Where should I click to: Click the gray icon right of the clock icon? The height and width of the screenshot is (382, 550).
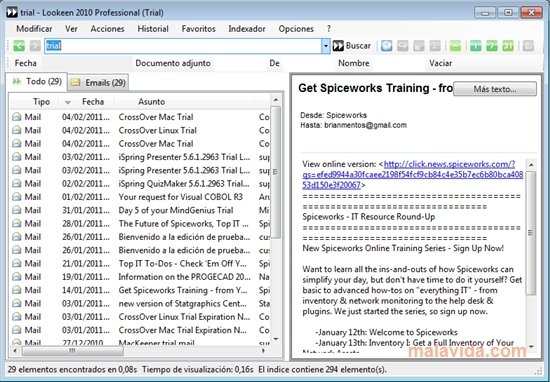tap(403, 46)
